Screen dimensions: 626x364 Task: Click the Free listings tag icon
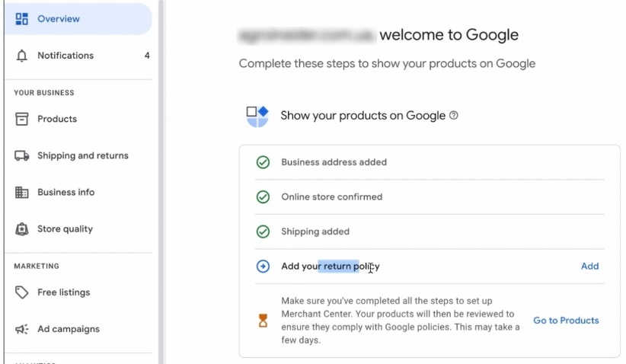[22, 292]
